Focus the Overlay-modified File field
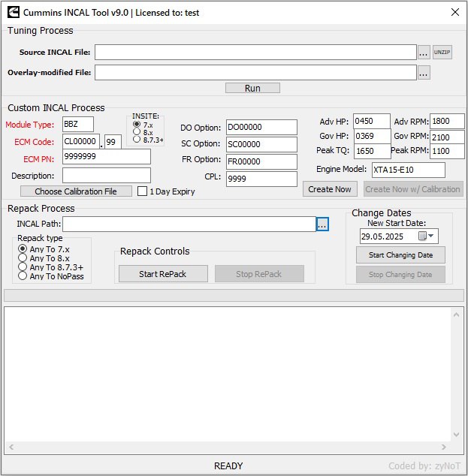Viewport: 468px width, 476px height. 255,73
